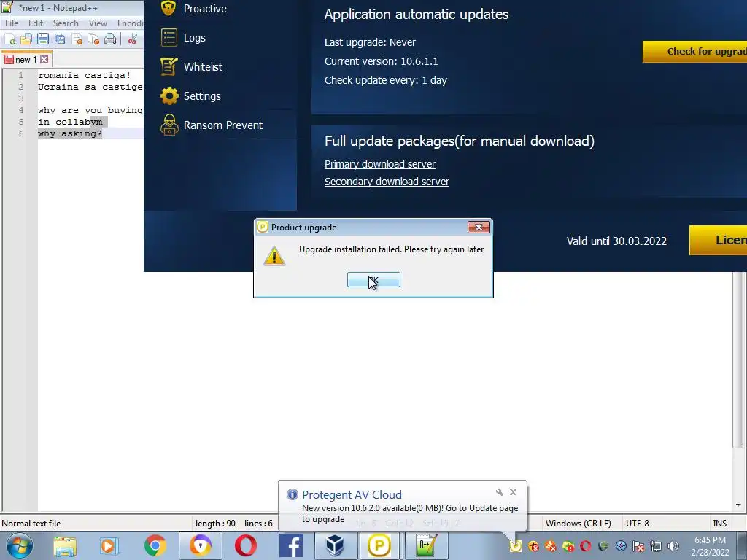Select the 'new 1' document tab

click(26, 60)
